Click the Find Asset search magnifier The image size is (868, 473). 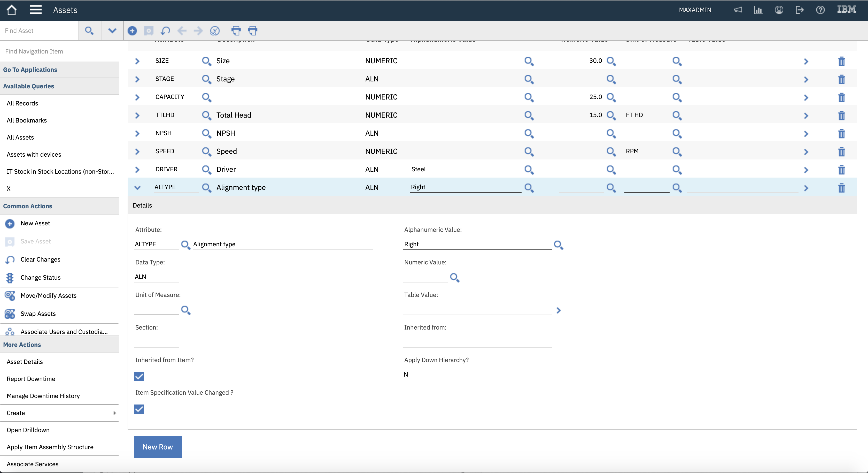click(x=89, y=31)
